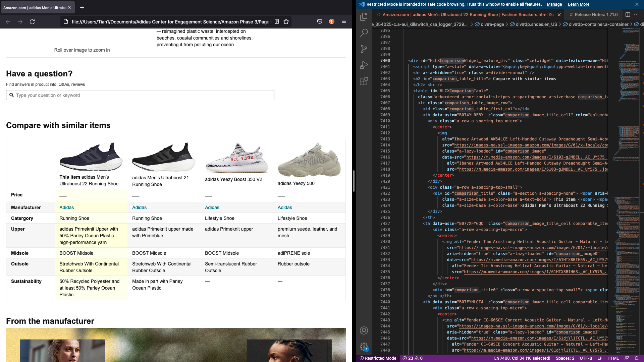The height and width of the screenshot is (362, 644).
Task: Click adidas Yeezy Boost 350 V2 title
Action: pos(233,179)
